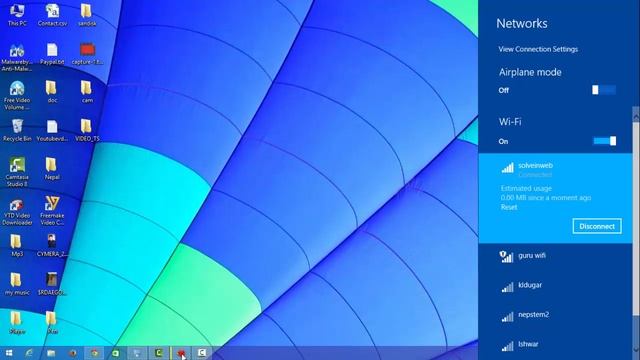
Task: Open the doc folder
Action: pos(52,91)
